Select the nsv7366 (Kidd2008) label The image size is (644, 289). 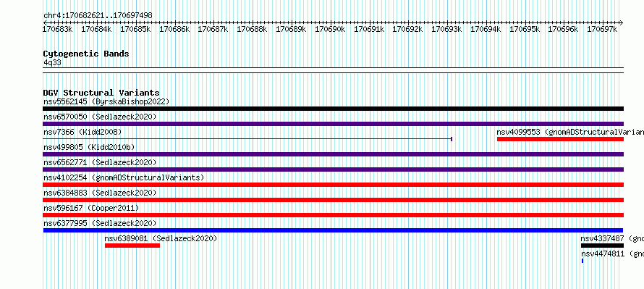[x=82, y=132]
